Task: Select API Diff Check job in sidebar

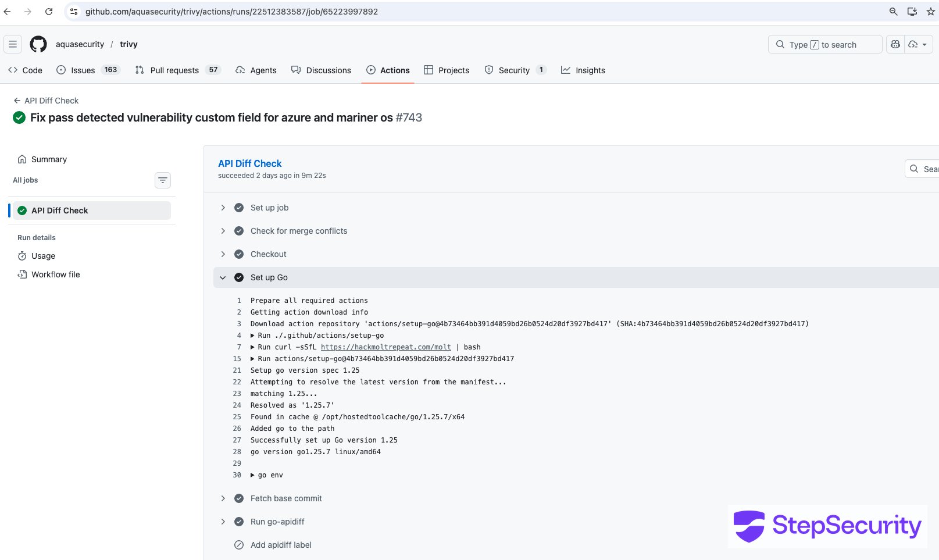Action: 92,211
